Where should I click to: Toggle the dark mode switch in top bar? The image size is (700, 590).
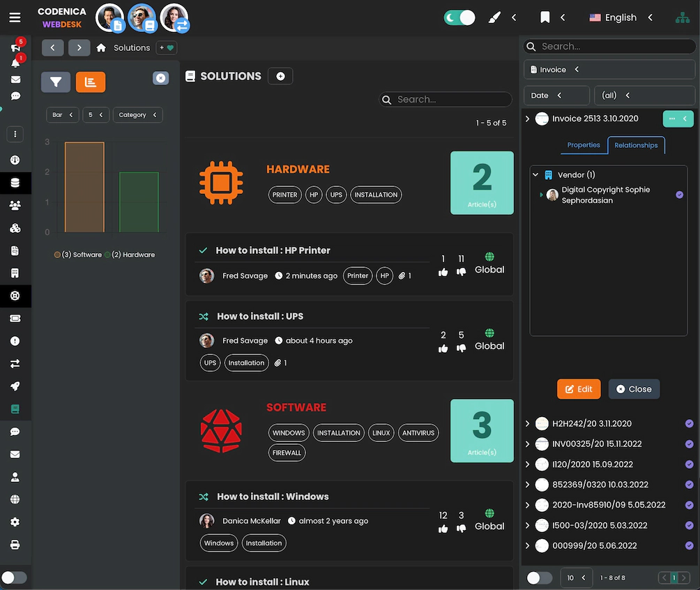click(x=459, y=17)
